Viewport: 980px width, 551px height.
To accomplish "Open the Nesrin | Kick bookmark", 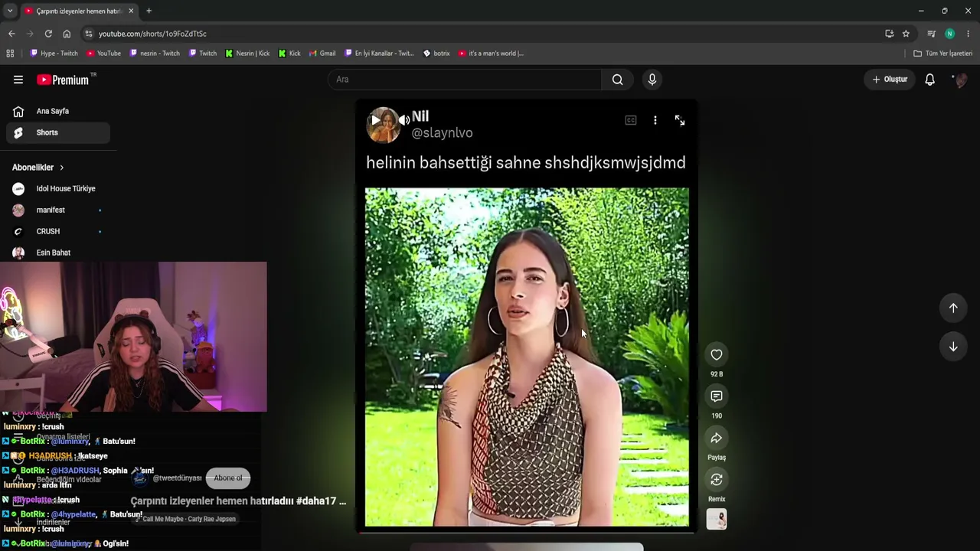I will click(x=247, y=54).
